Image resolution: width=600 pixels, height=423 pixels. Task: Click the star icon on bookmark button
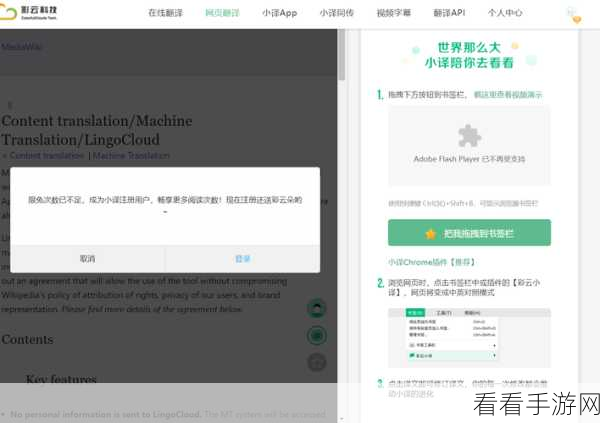coord(430,234)
